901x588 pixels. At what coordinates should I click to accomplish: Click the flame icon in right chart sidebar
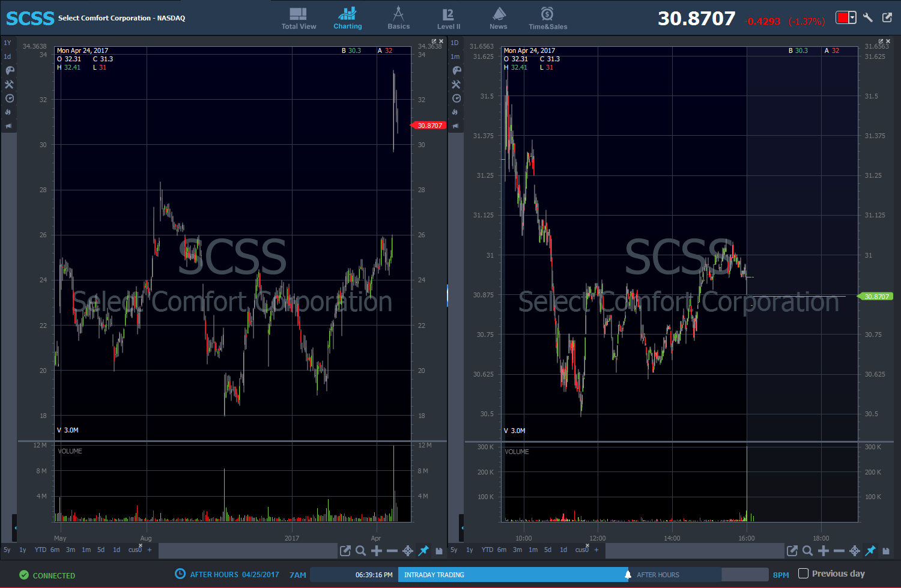click(455, 112)
